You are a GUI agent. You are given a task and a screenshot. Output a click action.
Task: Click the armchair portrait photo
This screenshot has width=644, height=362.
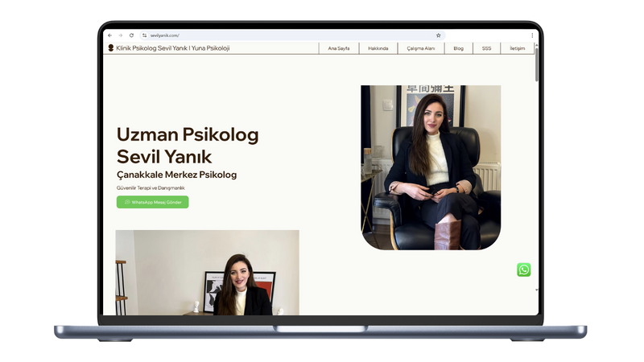pos(431,167)
